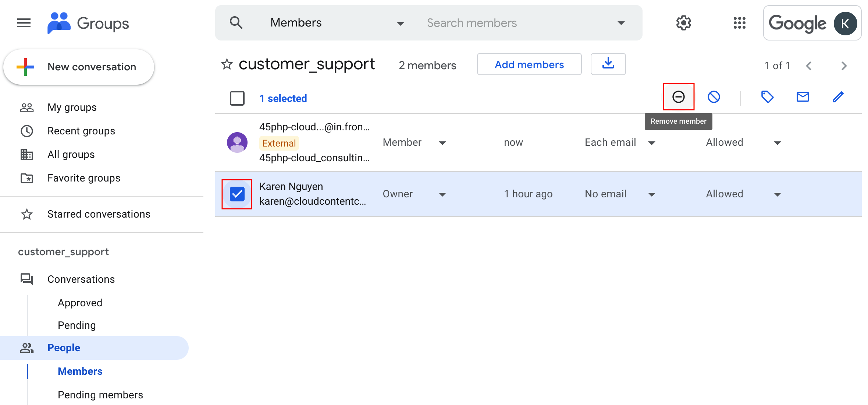Expand the Karen Nguyen role dropdown
The width and height of the screenshot is (868, 405).
[x=442, y=194]
